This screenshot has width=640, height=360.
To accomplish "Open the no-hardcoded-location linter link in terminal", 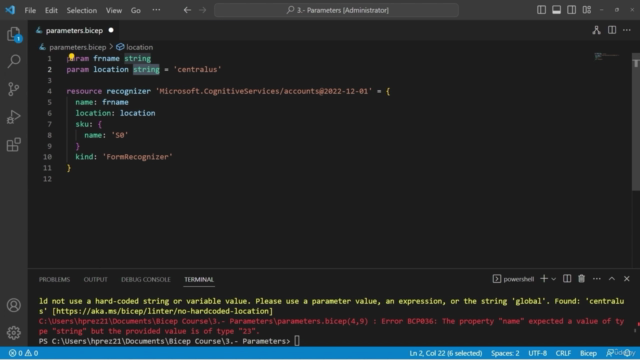I will tap(162, 311).
